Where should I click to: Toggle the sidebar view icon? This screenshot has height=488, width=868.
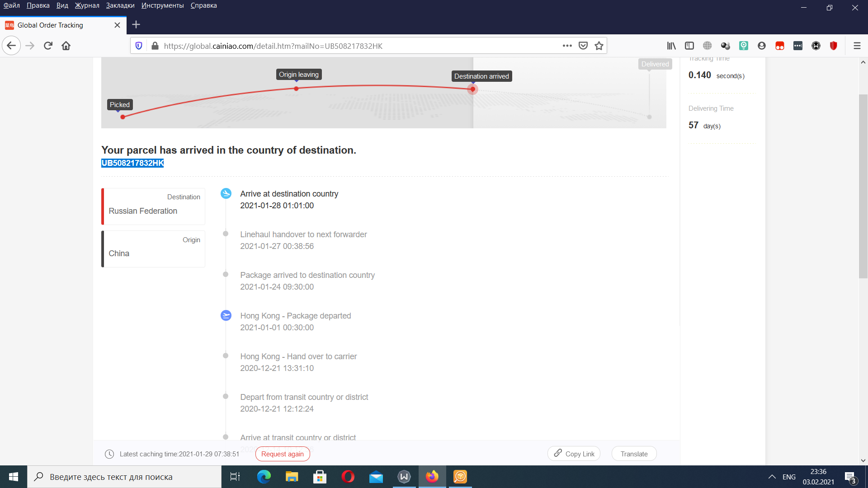coord(689,46)
